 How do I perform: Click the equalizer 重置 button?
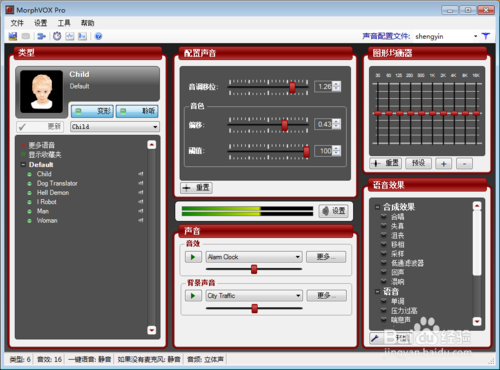(x=386, y=163)
